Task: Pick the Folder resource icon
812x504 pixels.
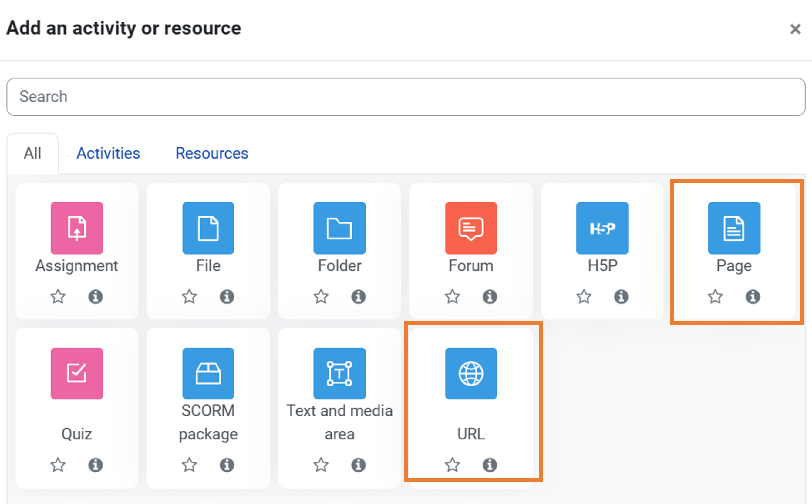Action: [x=339, y=228]
